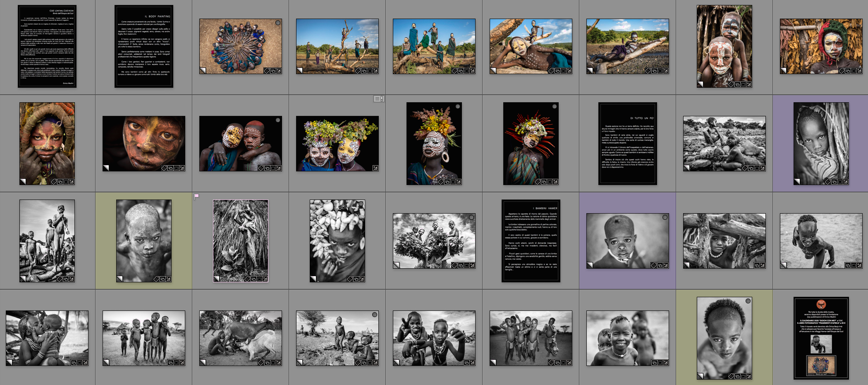The image size is (868, 385).
Task: Click the virtual copy page-curl on the close-up painted face
Action: coord(106,168)
